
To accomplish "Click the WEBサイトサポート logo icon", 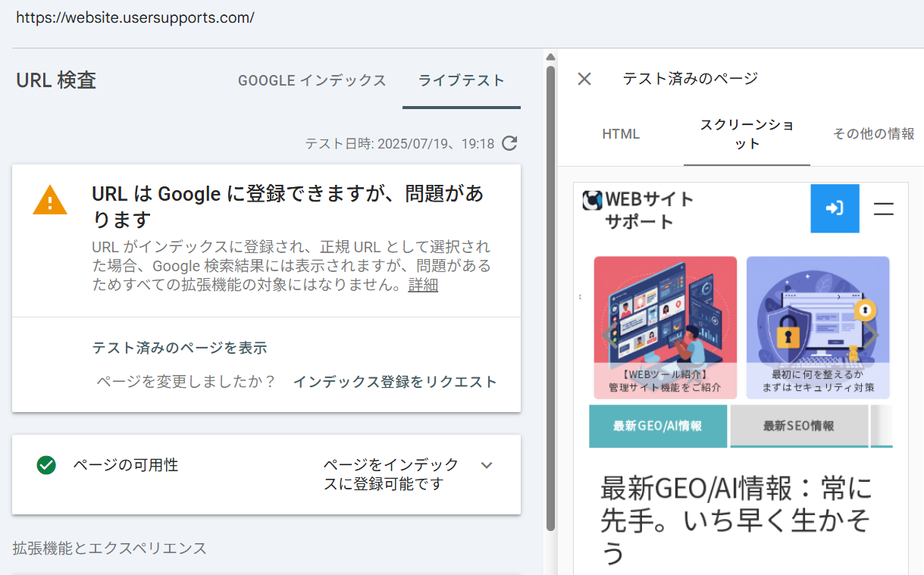I will [591, 200].
